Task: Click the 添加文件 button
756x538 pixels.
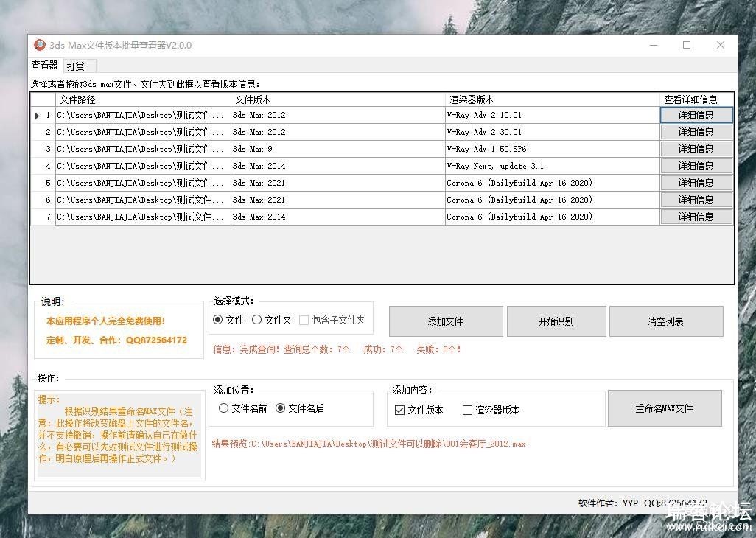Action: point(446,321)
